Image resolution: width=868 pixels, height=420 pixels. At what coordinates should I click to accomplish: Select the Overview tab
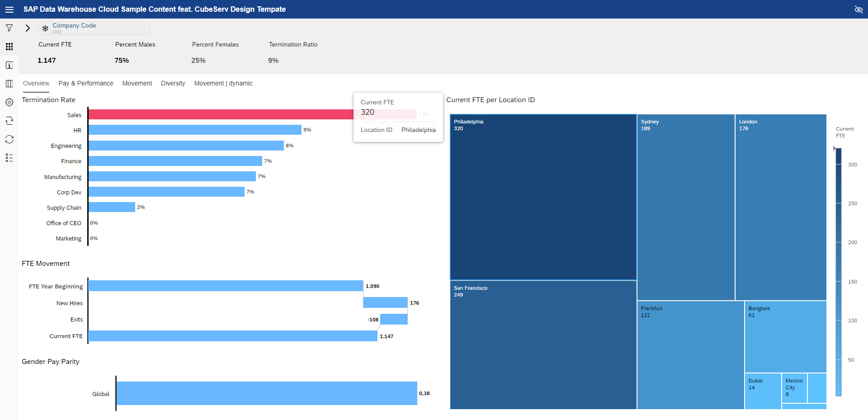tap(36, 83)
